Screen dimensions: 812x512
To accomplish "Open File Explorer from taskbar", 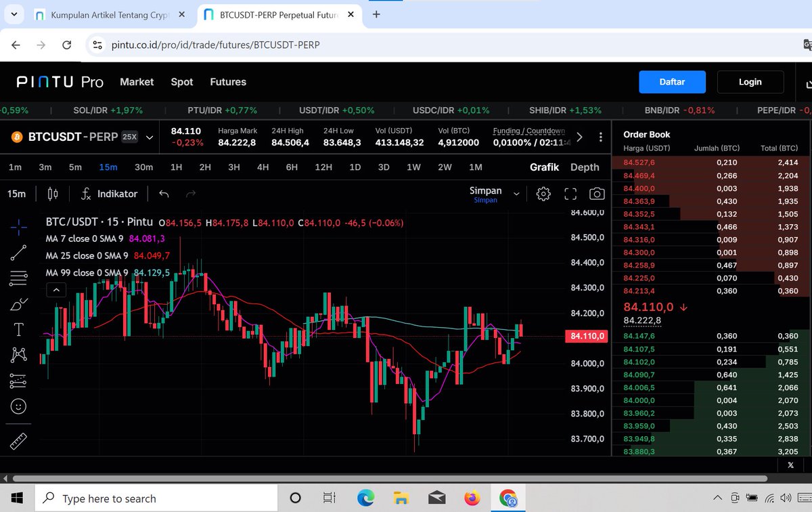I will click(401, 498).
